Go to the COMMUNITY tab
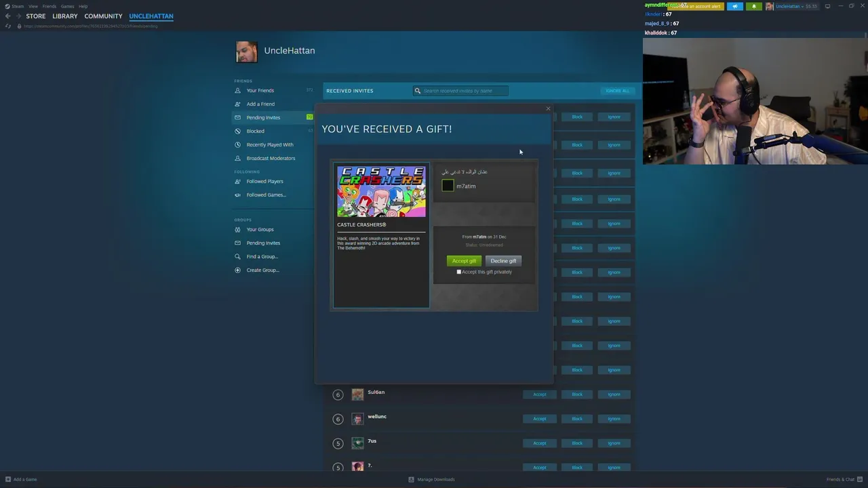This screenshot has height=488, width=868. [x=103, y=16]
